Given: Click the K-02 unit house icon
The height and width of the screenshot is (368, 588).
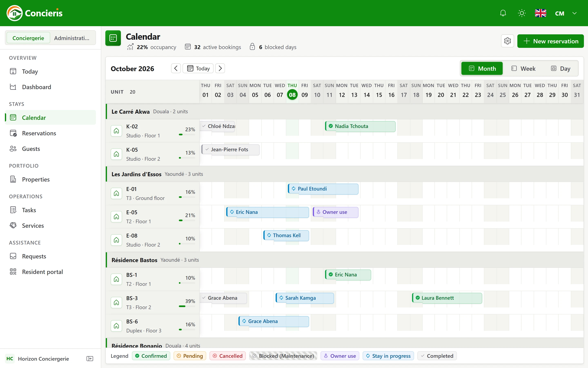Looking at the screenshot, I should point(116,131).
